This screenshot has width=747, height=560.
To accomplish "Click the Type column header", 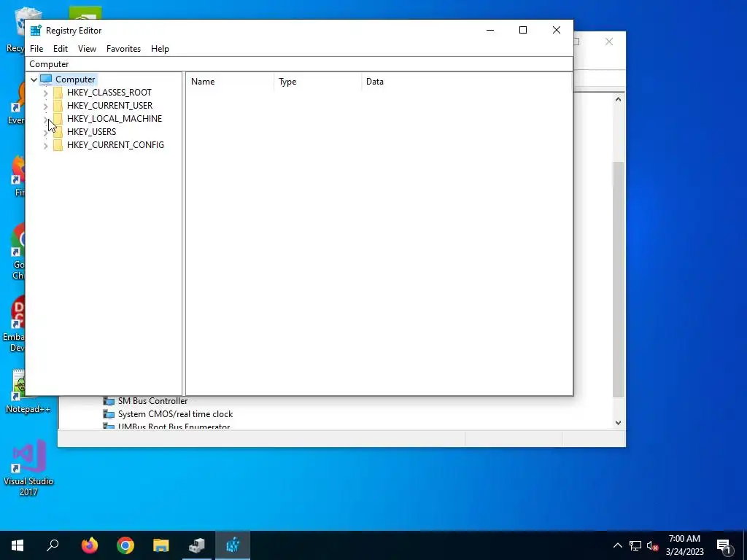I will (x=318, y=82).
